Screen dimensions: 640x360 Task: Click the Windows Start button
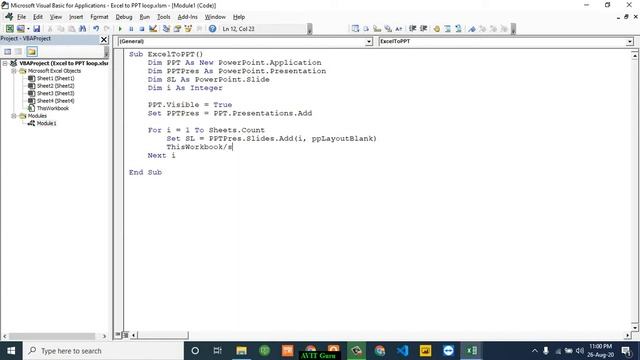pyautogui.click(x=11, y=351)
